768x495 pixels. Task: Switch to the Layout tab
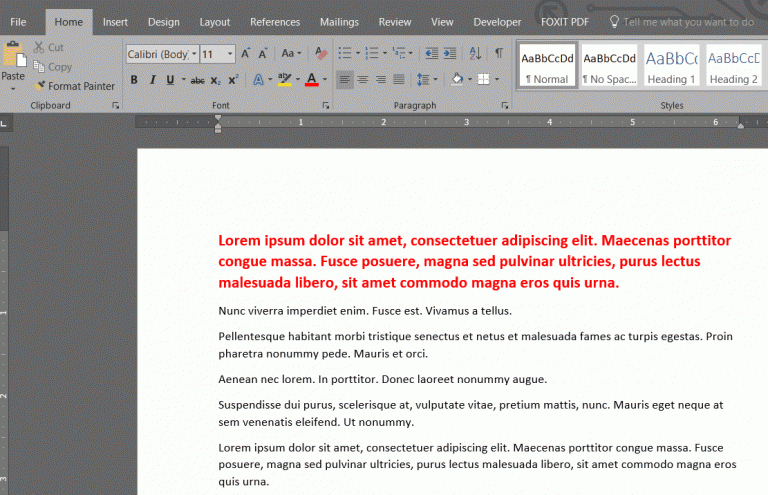tap(215, 22)
